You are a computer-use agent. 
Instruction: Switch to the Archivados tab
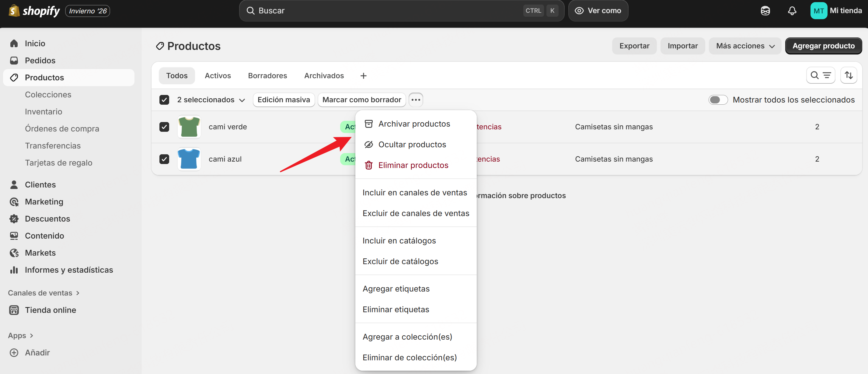(324, 75)
